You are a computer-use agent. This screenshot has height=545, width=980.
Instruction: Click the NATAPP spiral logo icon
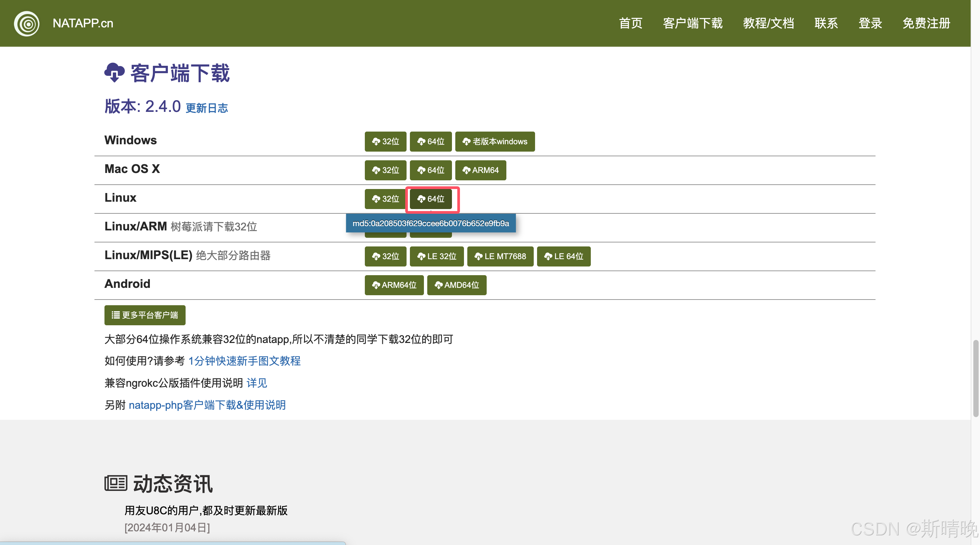pos(27,24)
